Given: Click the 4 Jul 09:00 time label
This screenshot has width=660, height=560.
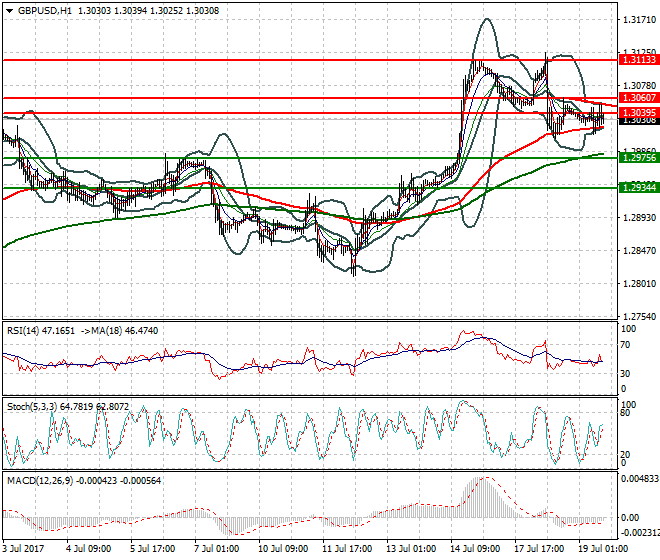Looking at the screenshot, I should (88, 549).
